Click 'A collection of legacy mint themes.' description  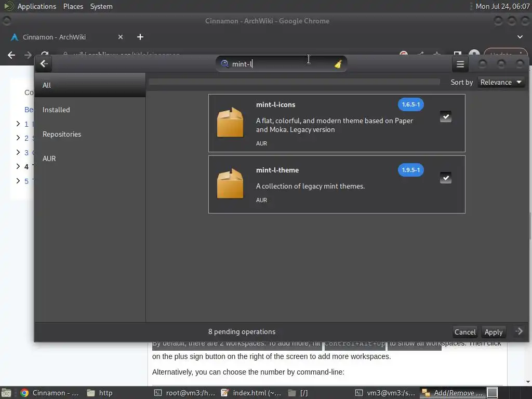(x=310, y=186)
